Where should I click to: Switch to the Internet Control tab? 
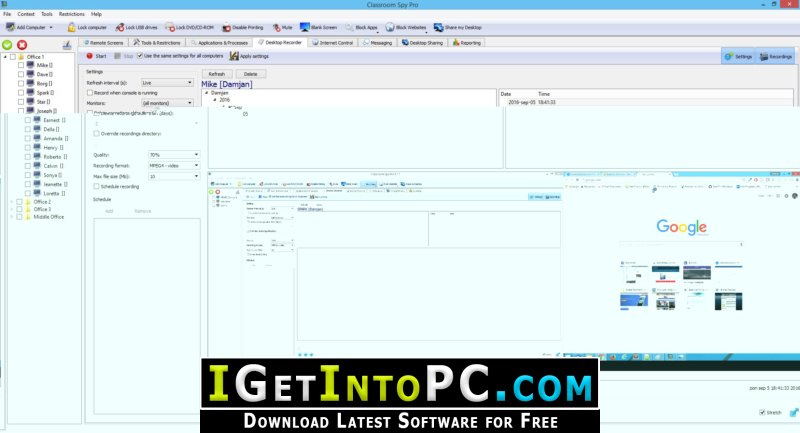tap(333, 43)
